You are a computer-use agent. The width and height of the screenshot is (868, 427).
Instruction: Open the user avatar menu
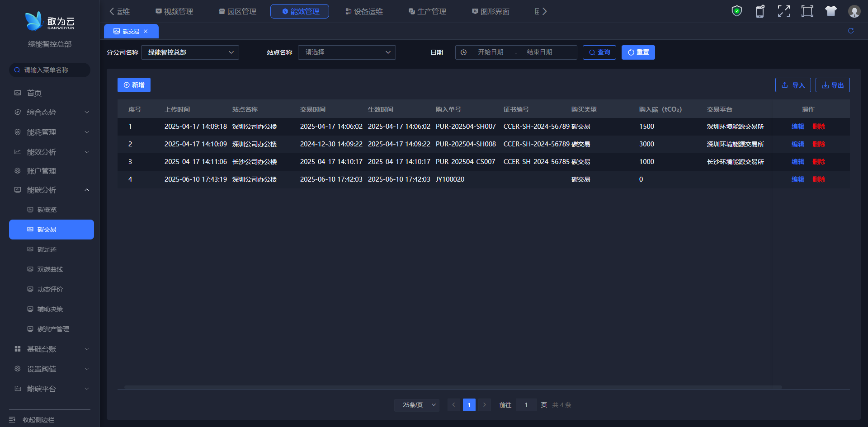tap(854, 11)
